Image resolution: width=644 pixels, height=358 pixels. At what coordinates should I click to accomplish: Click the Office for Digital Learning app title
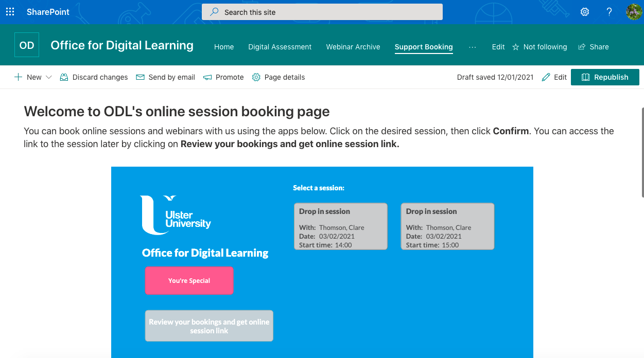(205, 253)
